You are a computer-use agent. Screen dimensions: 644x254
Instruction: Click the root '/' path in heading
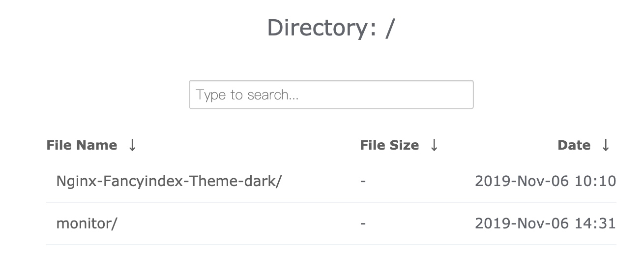click(390, 28)
